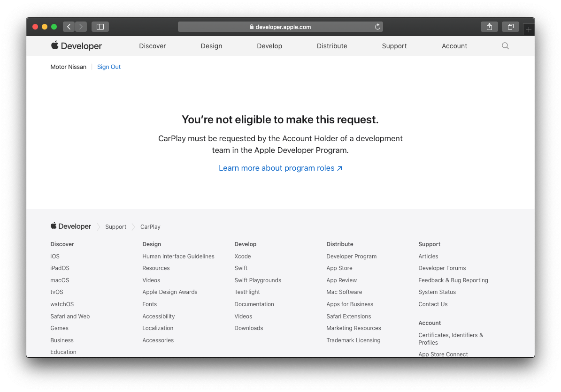The width and height of the screenshot is (561, 392).
Task: Open Certificates, Identifiers & Profiles link
Action: click(x=451, y=339)
